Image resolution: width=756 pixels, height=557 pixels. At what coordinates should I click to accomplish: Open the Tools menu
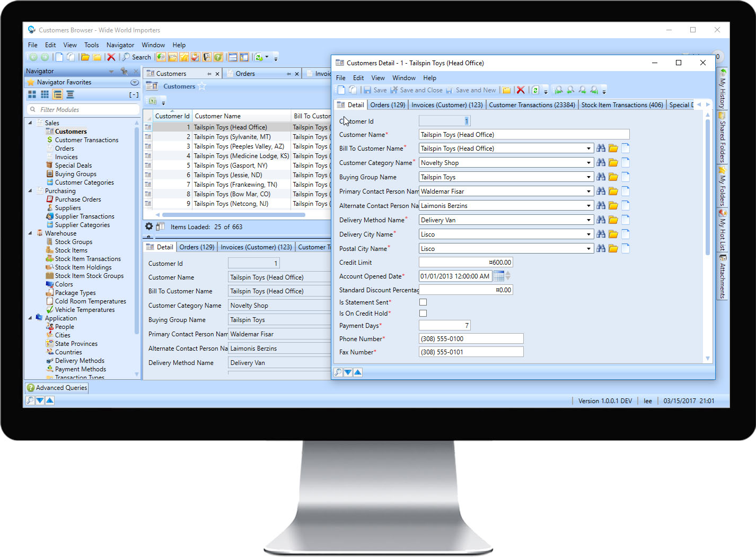point(92,45)
